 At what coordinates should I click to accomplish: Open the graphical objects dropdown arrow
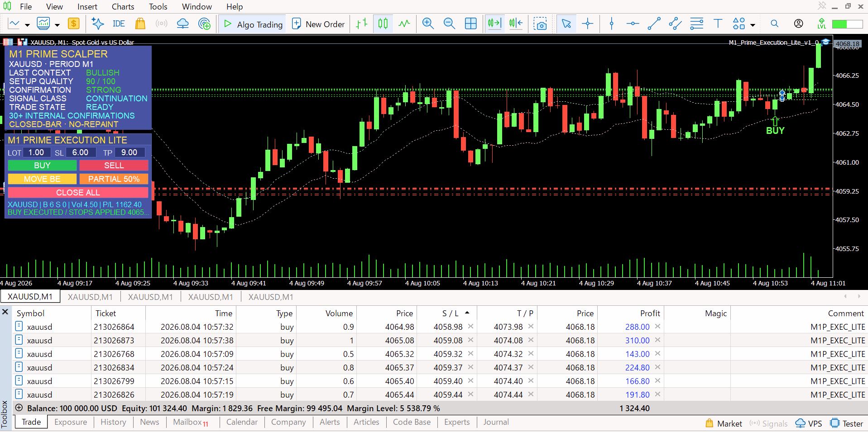click(753, 25)
